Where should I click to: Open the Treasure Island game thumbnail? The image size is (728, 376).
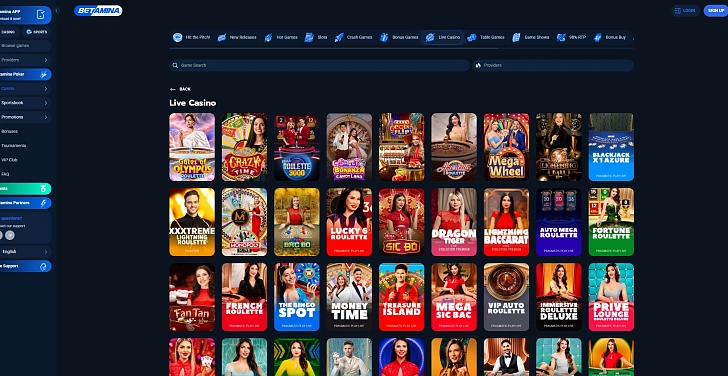coord(402,297)
